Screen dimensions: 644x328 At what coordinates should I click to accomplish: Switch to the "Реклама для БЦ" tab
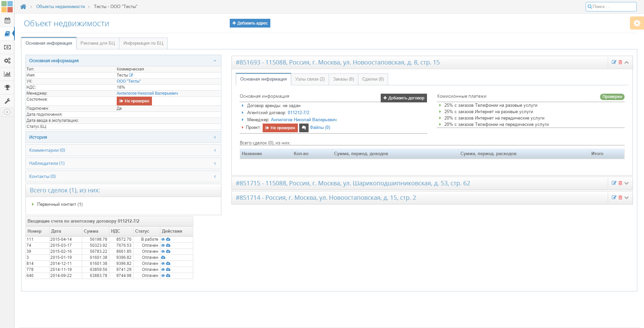(x=98, y=43)
